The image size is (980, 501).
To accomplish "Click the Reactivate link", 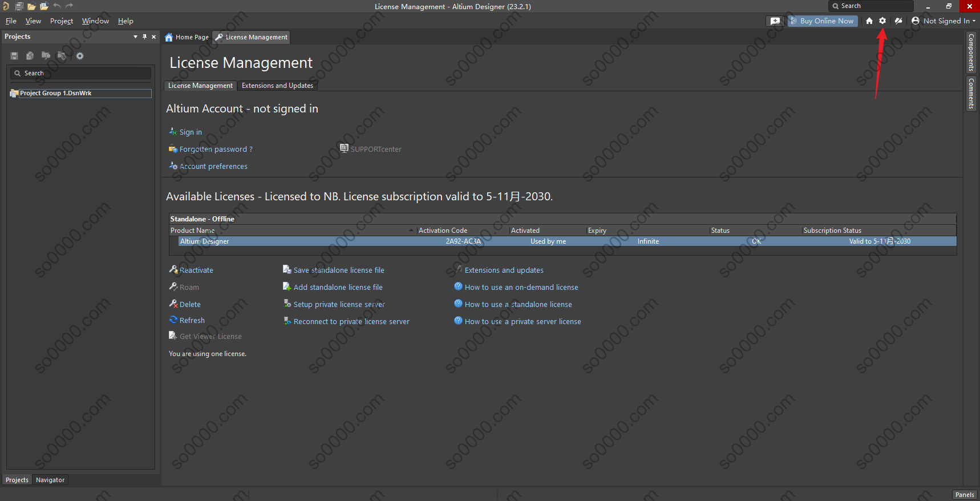I will pyautogui.click(x=196, y=270).
